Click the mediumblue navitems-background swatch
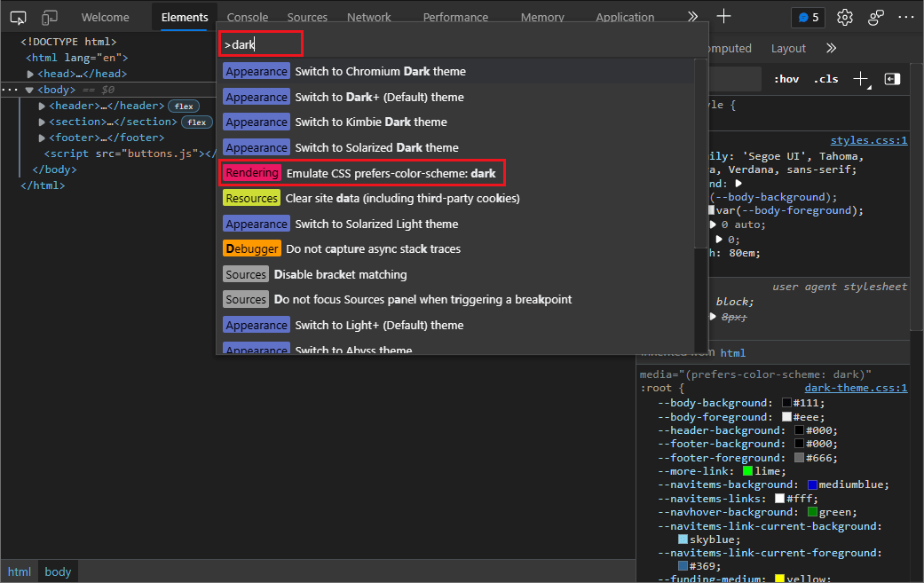 coord(812,485)
